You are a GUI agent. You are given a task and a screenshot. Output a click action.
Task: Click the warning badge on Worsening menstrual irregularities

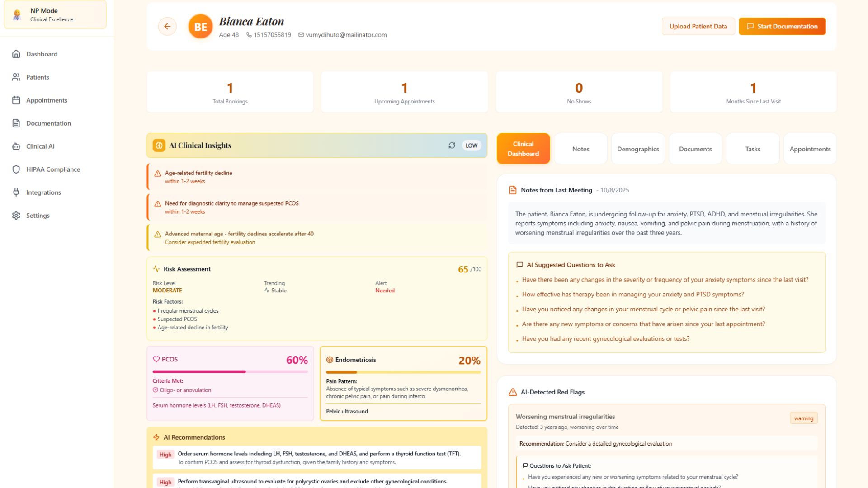(803, 418)
